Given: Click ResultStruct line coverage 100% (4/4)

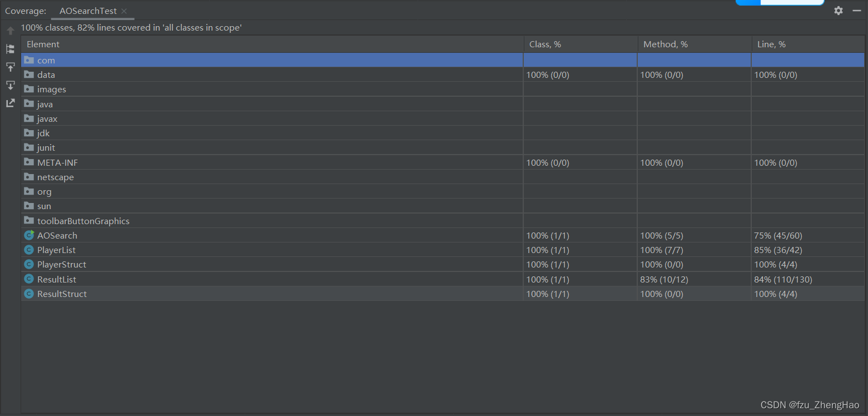Looking at the screenshot, I should tap(776, 294).
